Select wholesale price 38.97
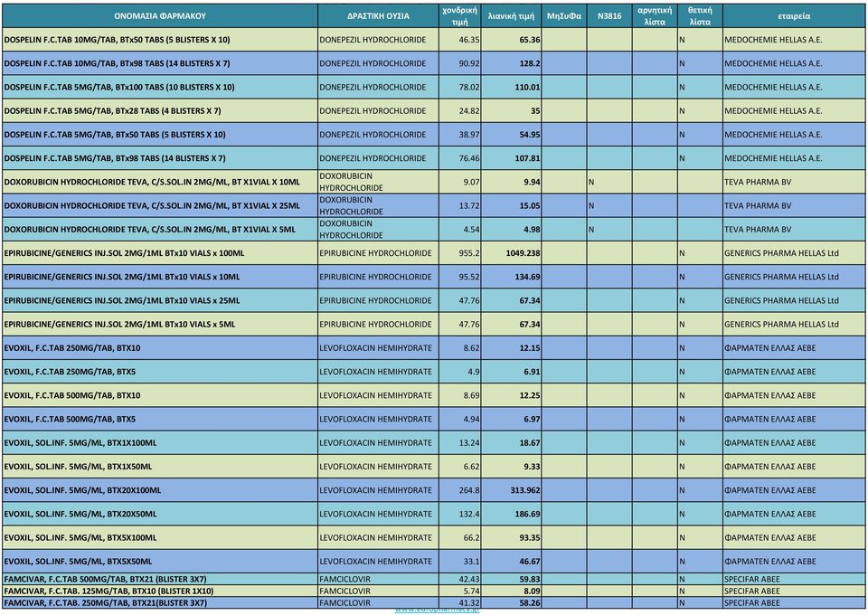This screenshot has width=868, height=615. (469, 135)
